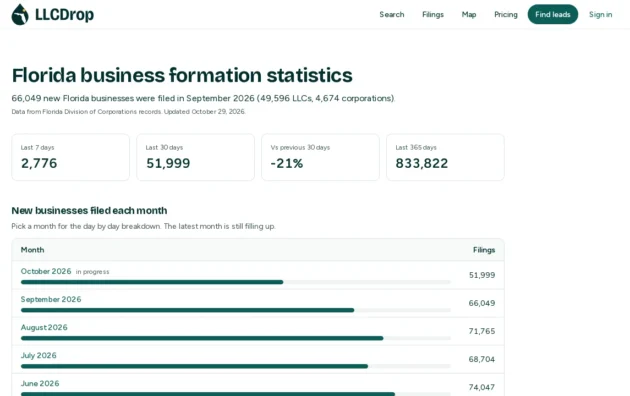630x396 pixels.
Task: Click the LLCDrop brand name
Action: click(64, 14)
